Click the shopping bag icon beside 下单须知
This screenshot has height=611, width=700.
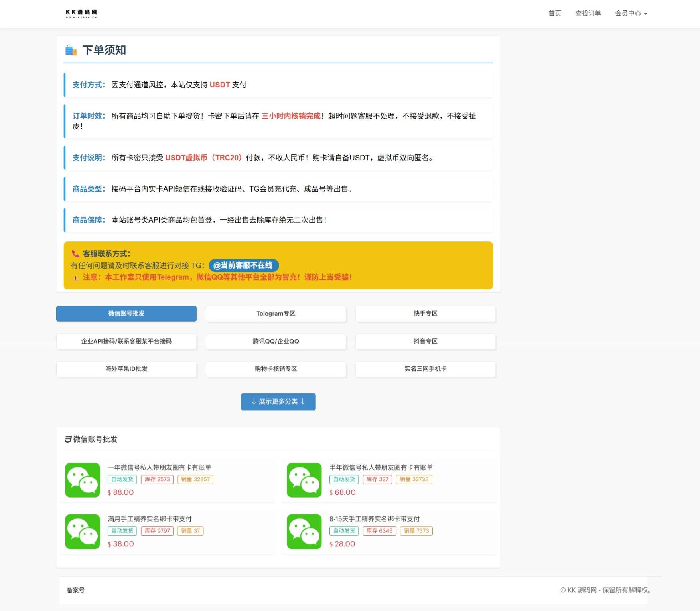tap(71, 50)
